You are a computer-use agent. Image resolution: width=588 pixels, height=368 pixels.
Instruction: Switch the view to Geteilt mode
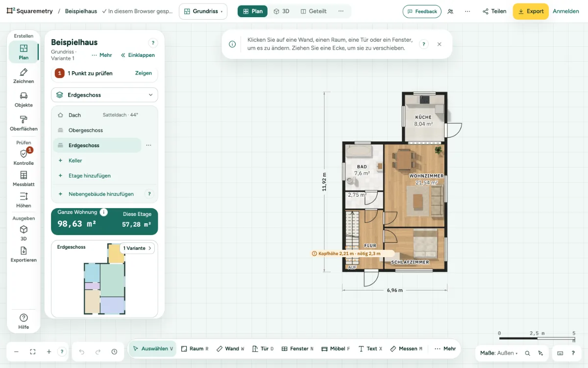(314, 11)
